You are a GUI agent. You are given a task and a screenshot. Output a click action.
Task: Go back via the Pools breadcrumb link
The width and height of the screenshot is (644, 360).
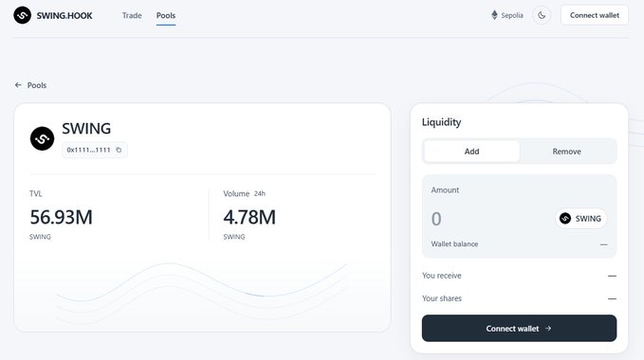click(37, 85)
